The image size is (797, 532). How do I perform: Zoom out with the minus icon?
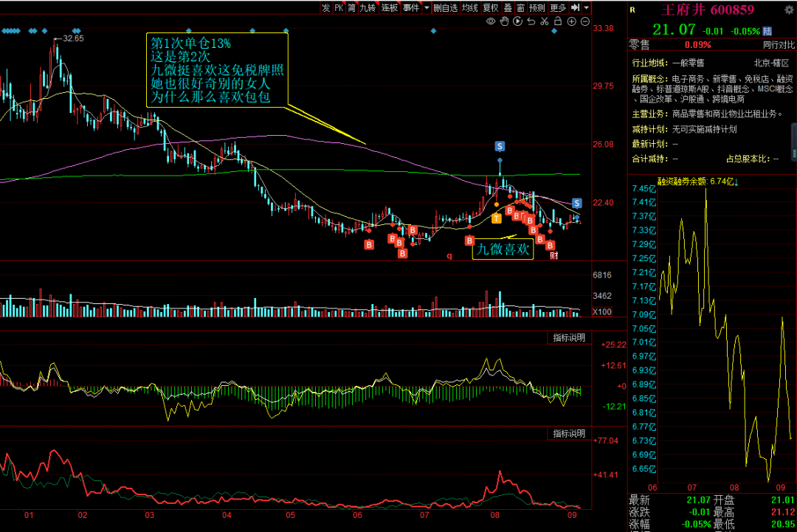pos(585,21)
